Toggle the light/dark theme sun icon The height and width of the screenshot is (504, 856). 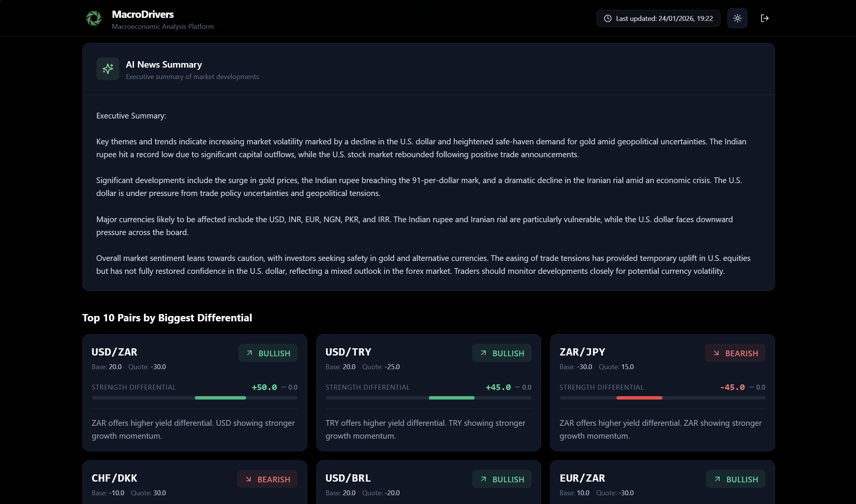coord(737,18)
